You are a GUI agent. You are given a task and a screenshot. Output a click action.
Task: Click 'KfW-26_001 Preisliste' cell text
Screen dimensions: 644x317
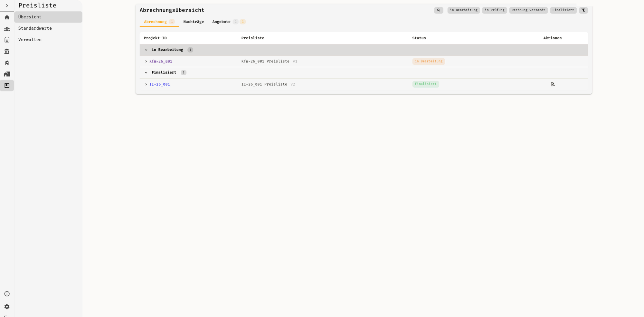[265, 62]
